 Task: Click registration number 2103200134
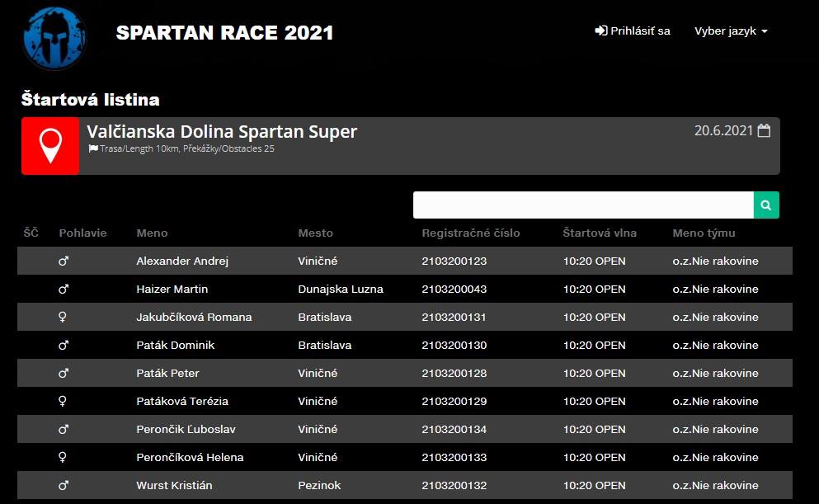point(454,429)
